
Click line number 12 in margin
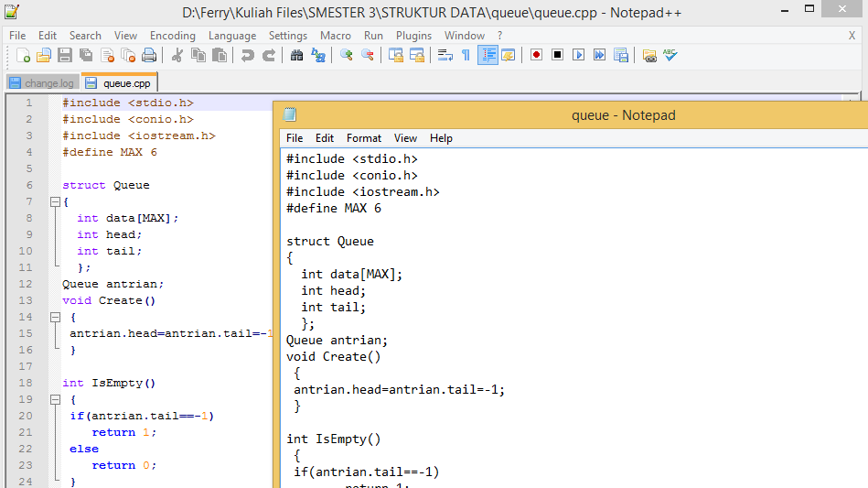pos(26,284)
